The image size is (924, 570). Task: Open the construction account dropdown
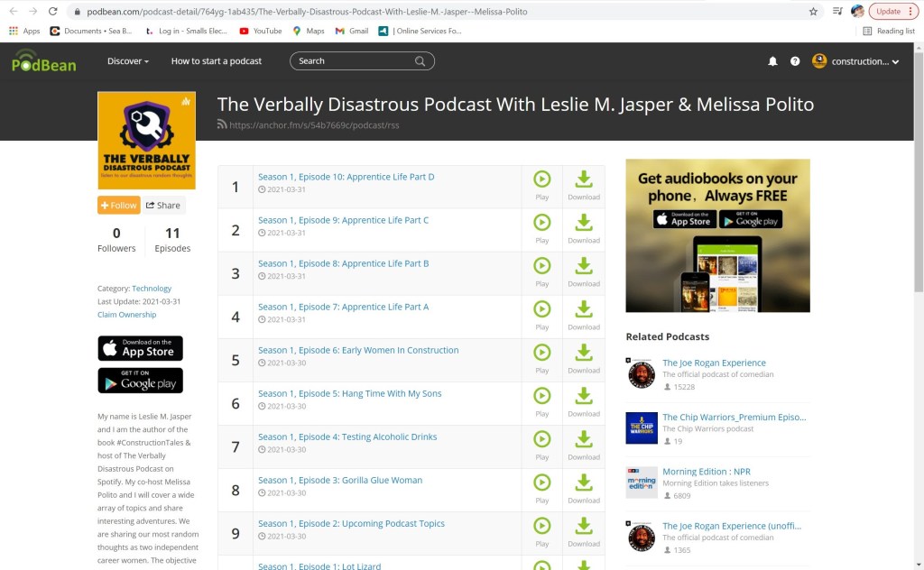click(855, 61)
